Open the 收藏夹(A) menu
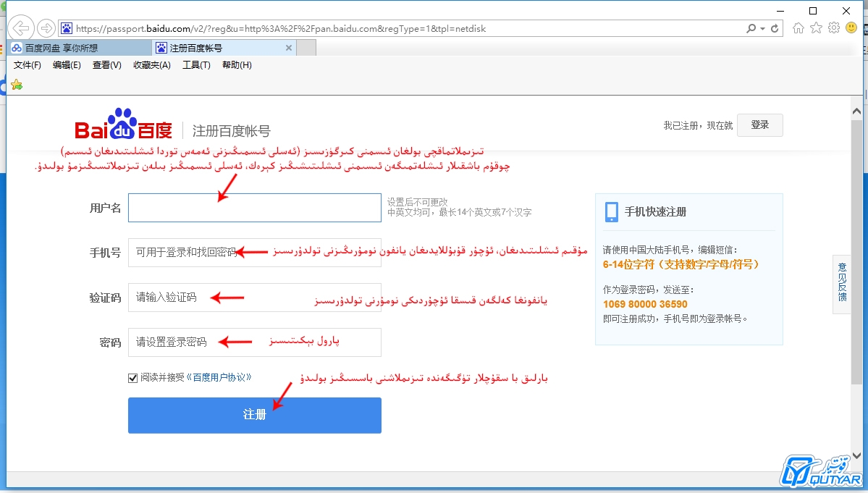The height and width of the screenshot is (493, 868). click(152, 65)
